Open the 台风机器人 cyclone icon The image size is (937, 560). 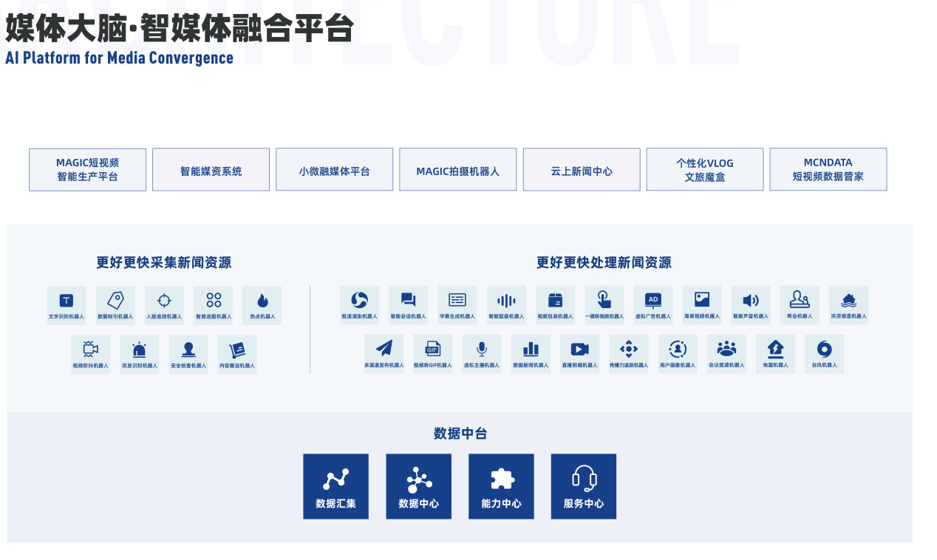coord(825,349)
